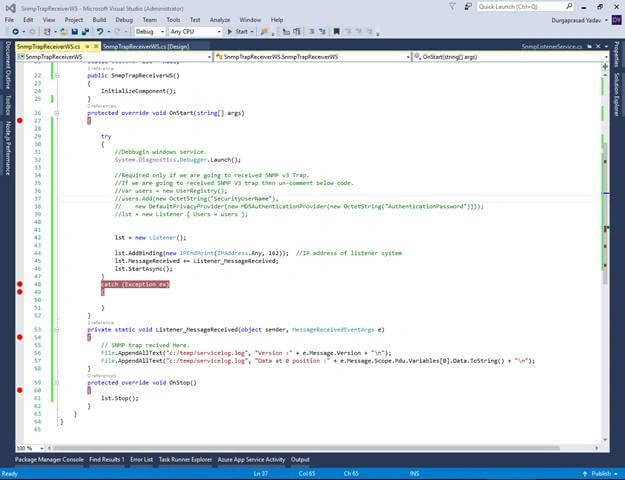
Task: Open the Analyze menu
Action: point(220,20)
